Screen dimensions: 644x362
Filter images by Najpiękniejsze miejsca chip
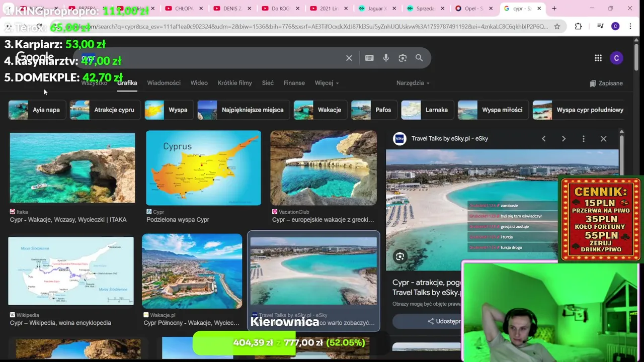pyautogui.click(x=244, y=110)
